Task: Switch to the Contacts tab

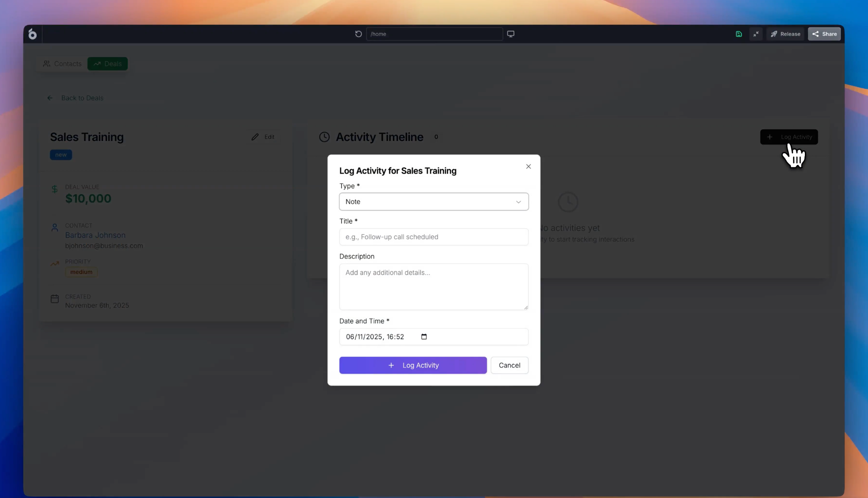Action: coord(62,64)
